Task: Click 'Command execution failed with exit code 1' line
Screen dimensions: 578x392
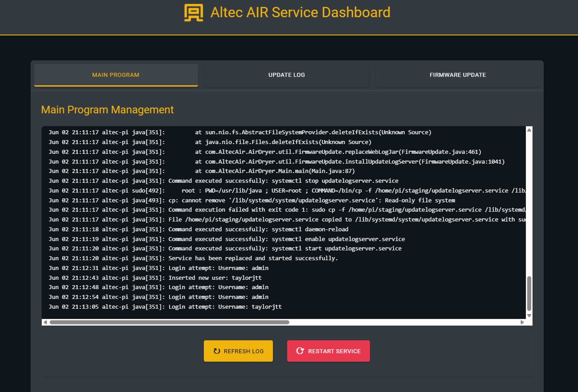Action: click(287, 210)
